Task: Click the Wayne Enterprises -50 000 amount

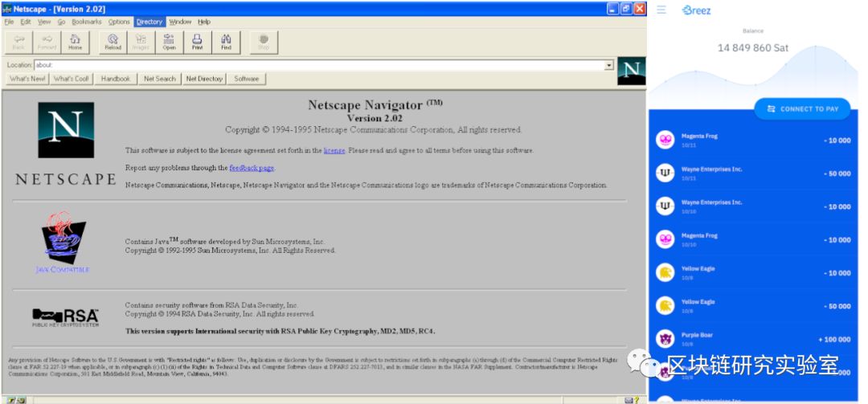Action: coord(836,173)
